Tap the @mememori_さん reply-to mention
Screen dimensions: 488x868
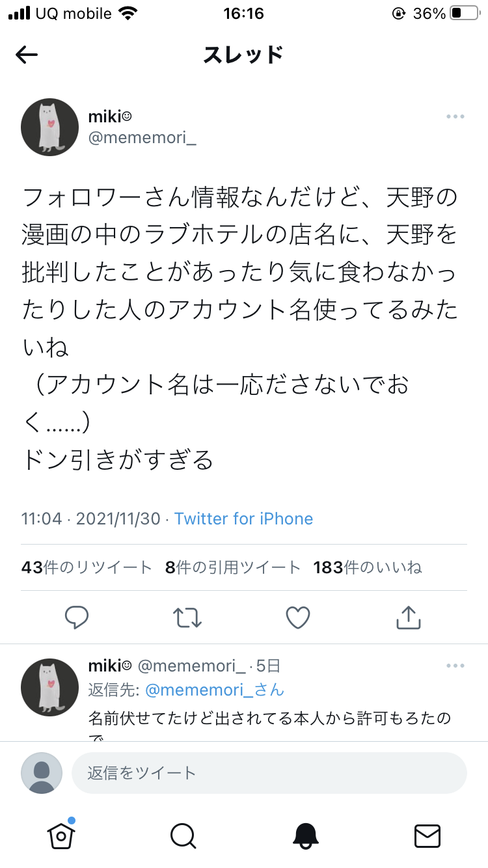215,690
